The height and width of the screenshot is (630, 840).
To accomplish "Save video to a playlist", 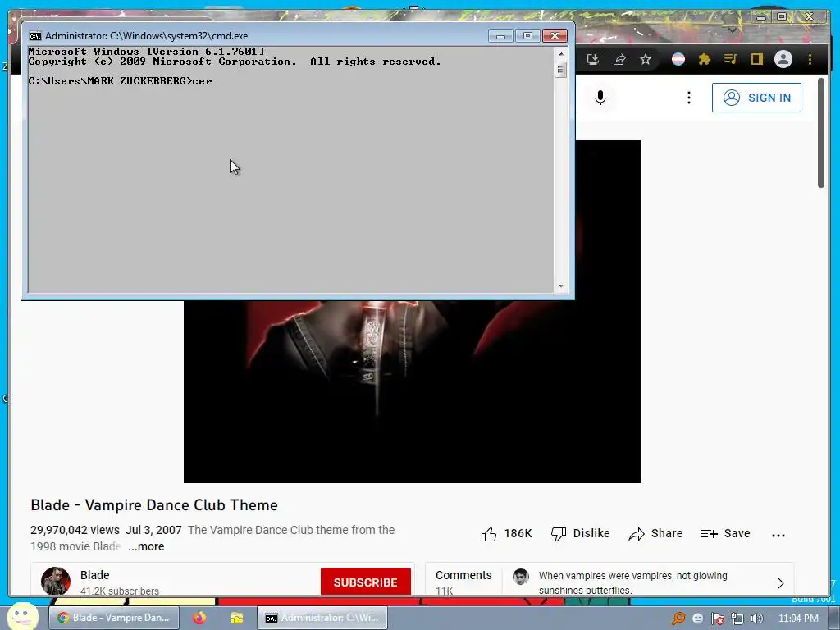I will [x=725, y=533].
